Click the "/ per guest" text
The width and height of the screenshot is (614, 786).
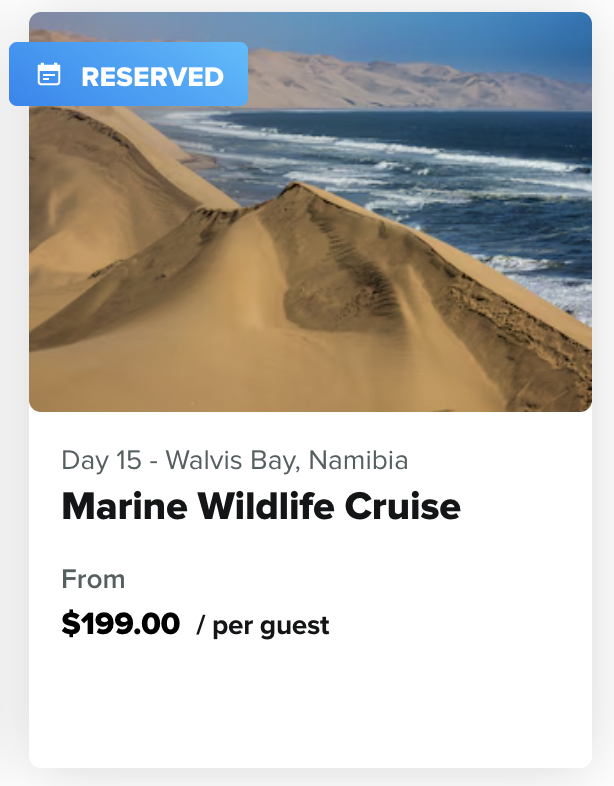pyautogui.click(x=263, y=626)
